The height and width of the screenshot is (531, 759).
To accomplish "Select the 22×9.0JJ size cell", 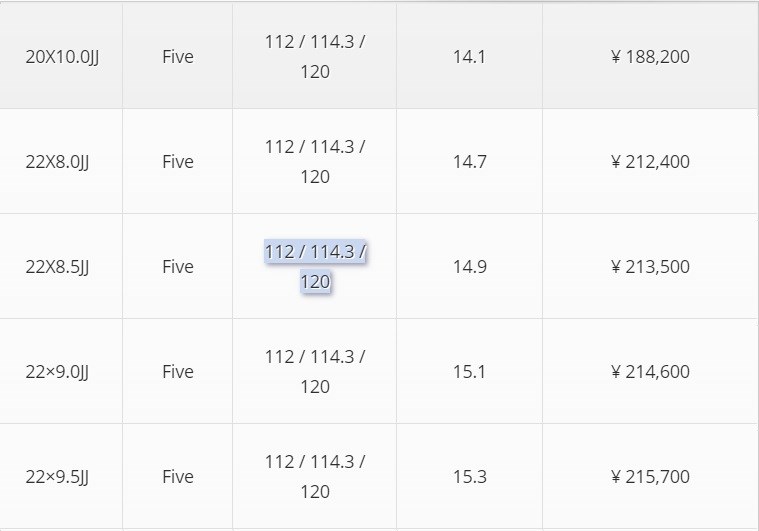I will tap(57, 372).
